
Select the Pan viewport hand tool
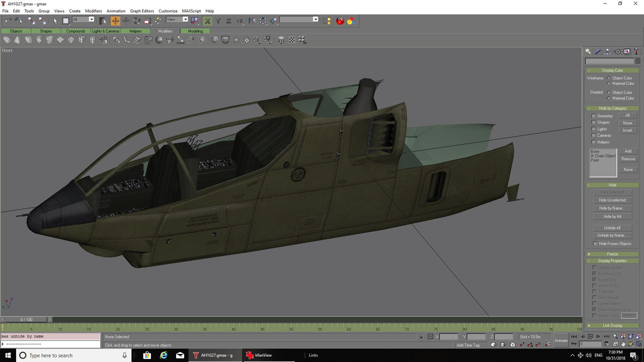click(623, 344)
